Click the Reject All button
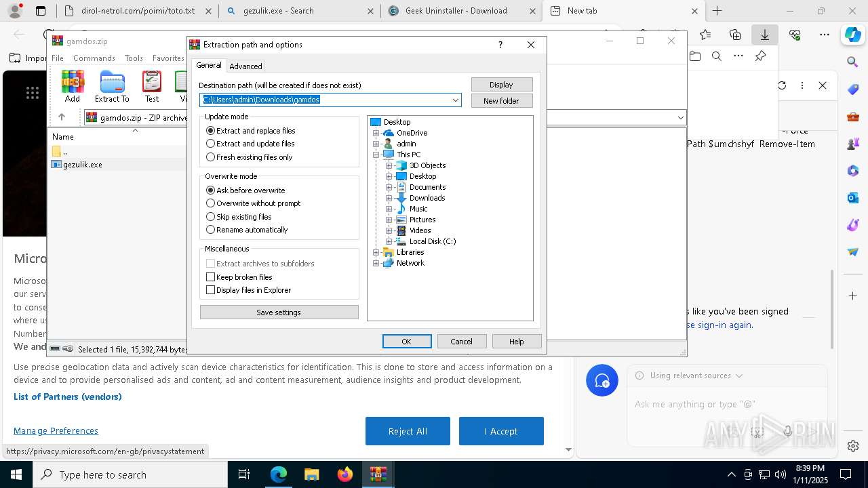Viewport: 868px width, 488px height. [408, 431]
